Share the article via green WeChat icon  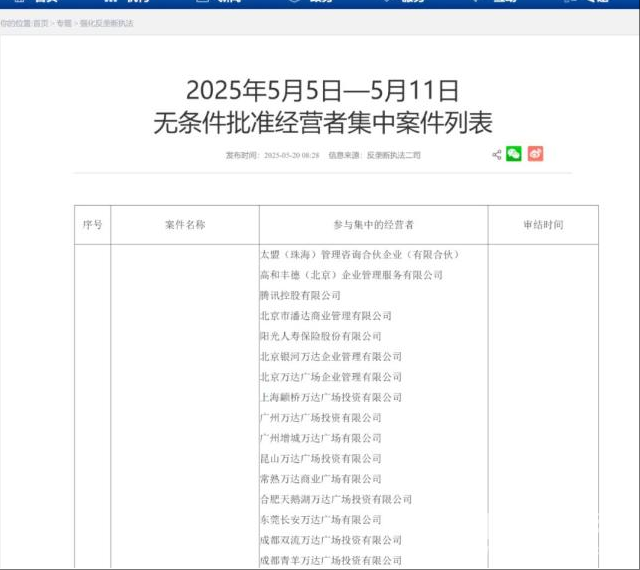pyautogui.click(x=513, y=154)
